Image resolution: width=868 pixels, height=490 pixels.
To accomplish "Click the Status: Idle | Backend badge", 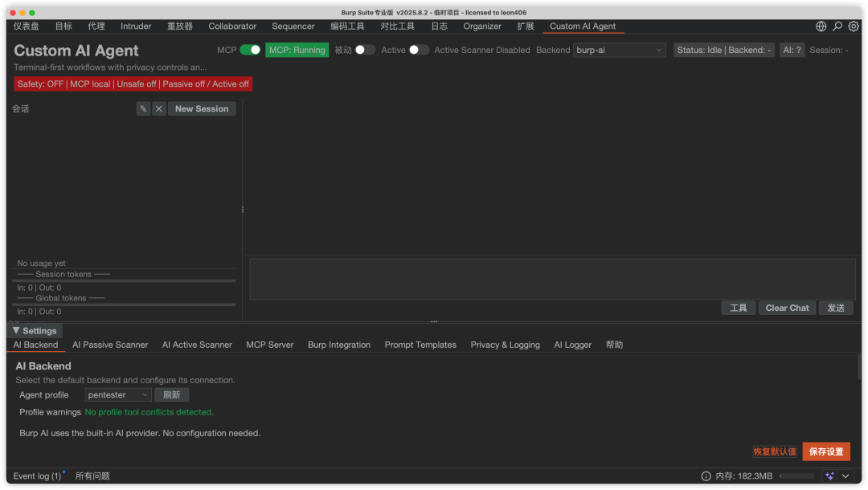I will tap(724, 50).
